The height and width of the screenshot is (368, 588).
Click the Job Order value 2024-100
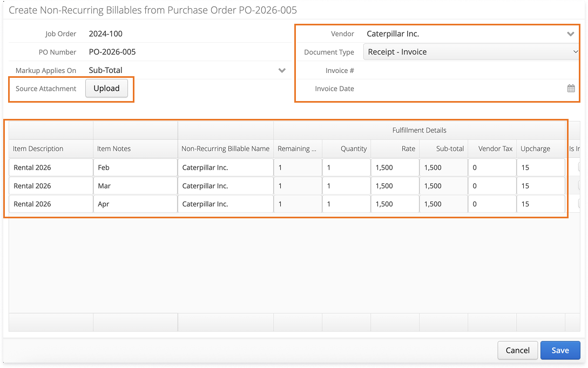pos(106,34)
